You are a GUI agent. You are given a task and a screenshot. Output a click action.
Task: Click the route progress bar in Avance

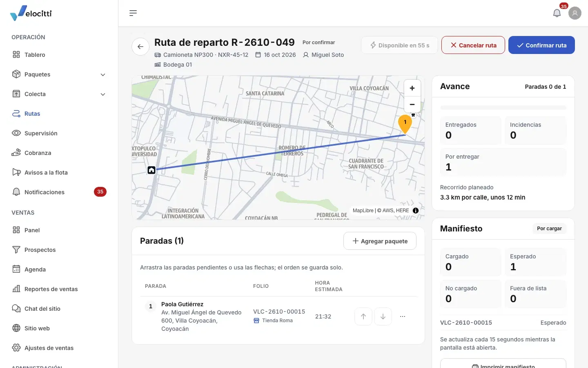coord(503,108)
